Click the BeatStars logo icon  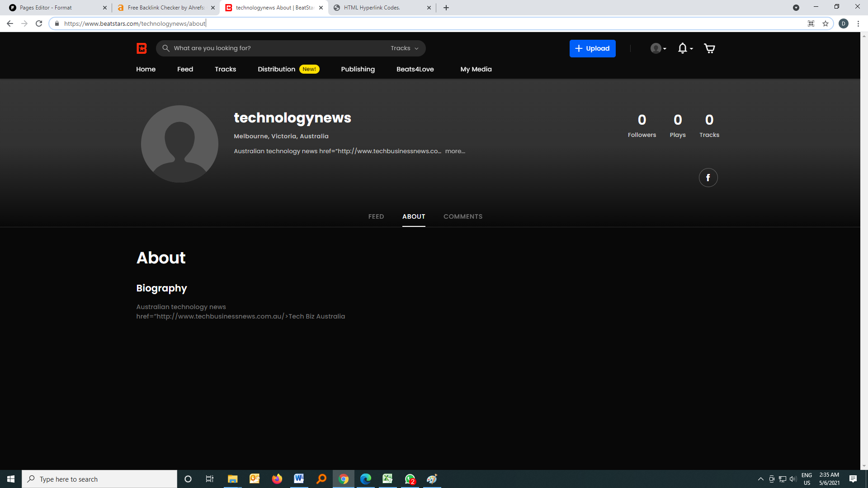pyautogui.click(x=142, y=48)
